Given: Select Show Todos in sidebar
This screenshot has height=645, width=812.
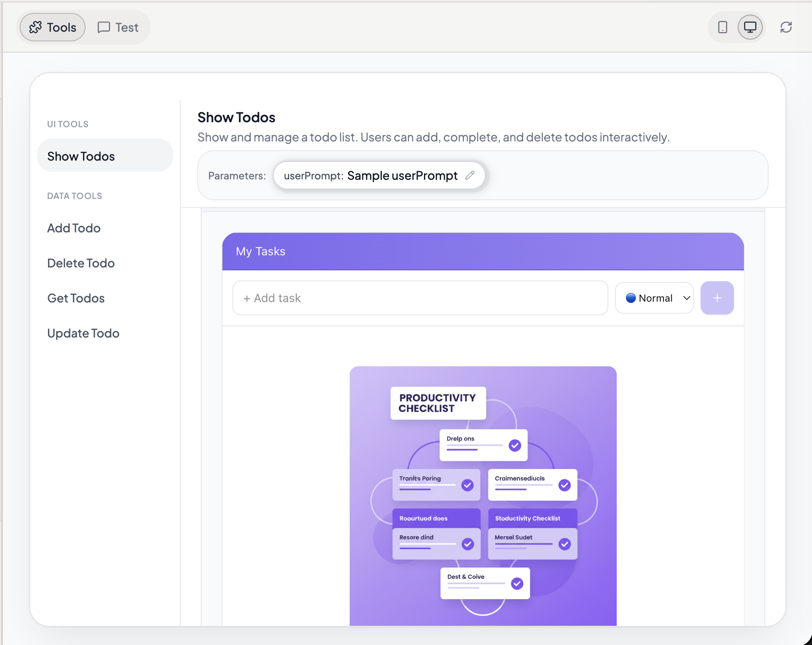Looking at the screenshot, I should point(105,156).
